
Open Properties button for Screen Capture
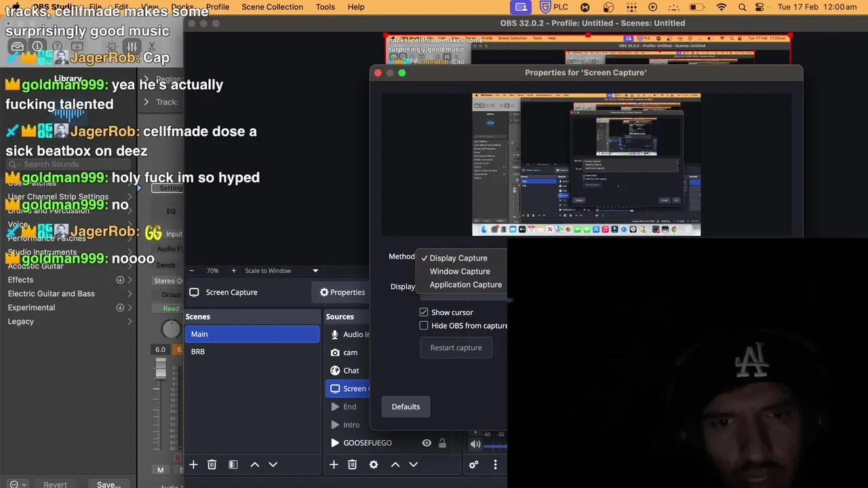pos(342,292)
